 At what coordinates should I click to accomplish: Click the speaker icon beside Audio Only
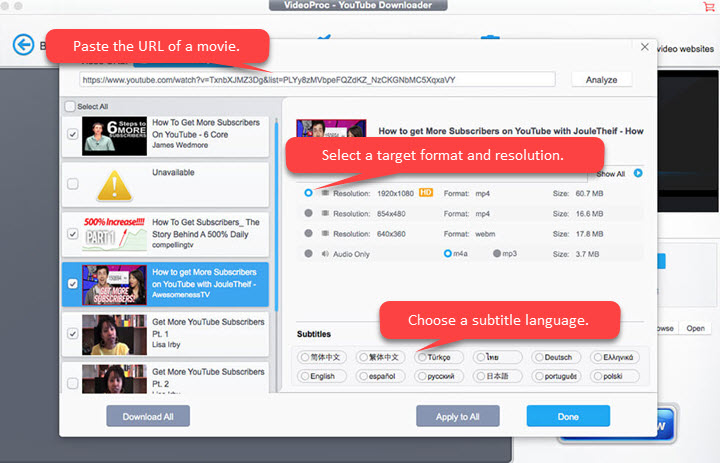[325, 254]
